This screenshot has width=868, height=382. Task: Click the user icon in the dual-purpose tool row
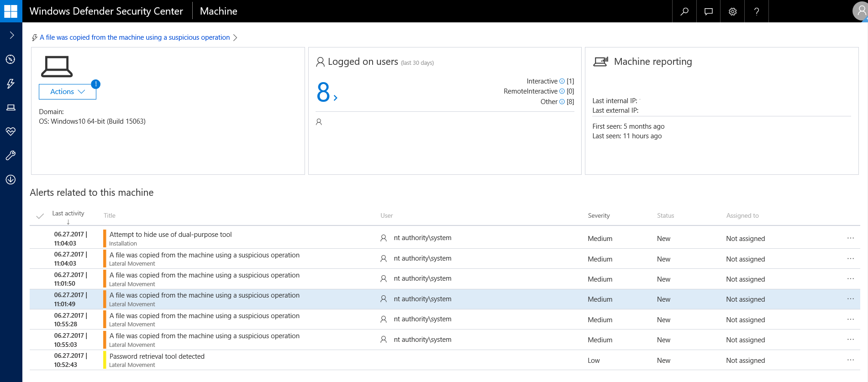(384, 238)
